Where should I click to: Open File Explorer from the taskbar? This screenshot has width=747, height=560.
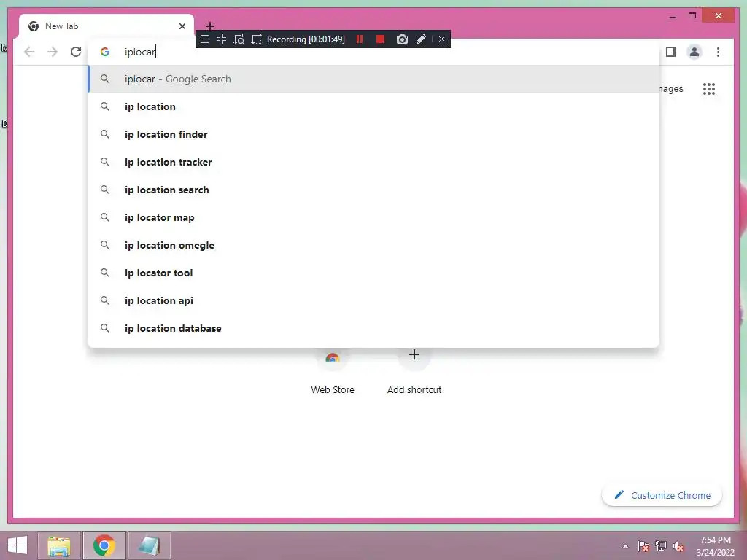pyautogui.click(x=59, y=545)
